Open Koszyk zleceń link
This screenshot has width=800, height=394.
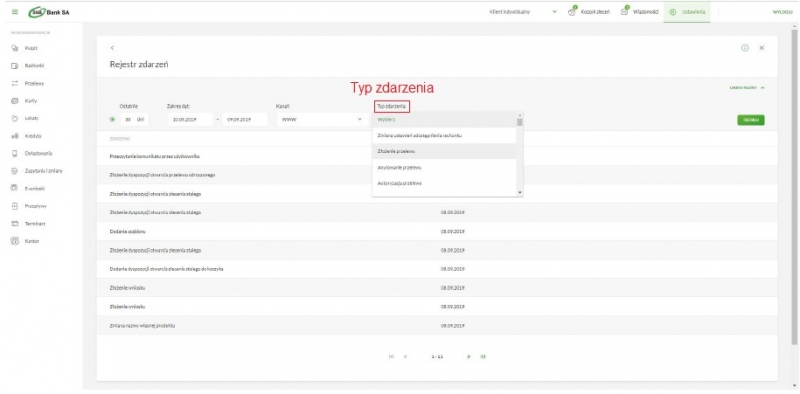coord(595,12)
